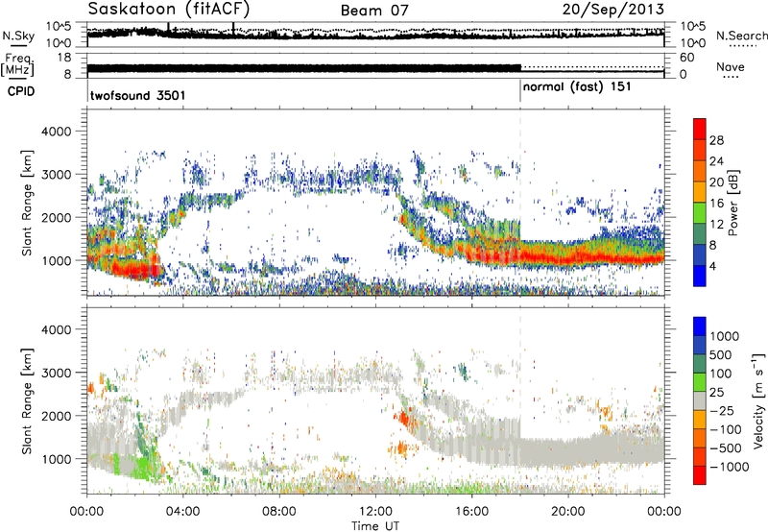
Task: Click the date '20/Sep/2013'
Action: [x=613, y=9]
